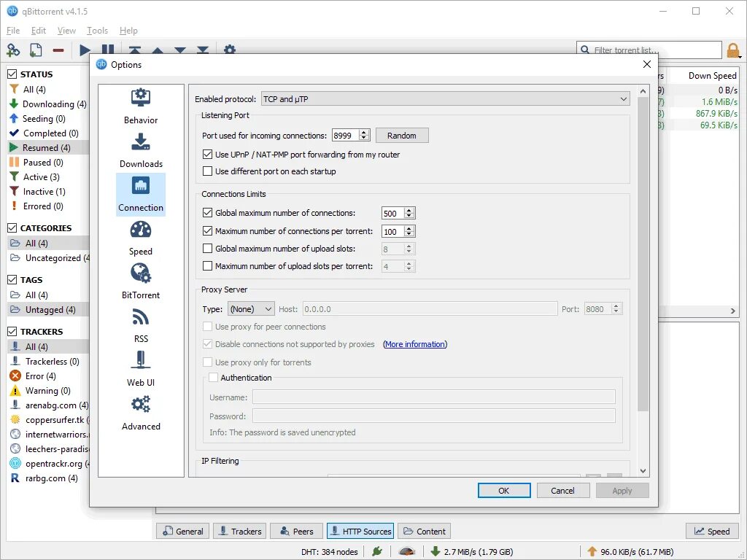This screenshot has height=560, width=747.
Task: Click the options vertical scrollbar thumb
Action: 643,254
